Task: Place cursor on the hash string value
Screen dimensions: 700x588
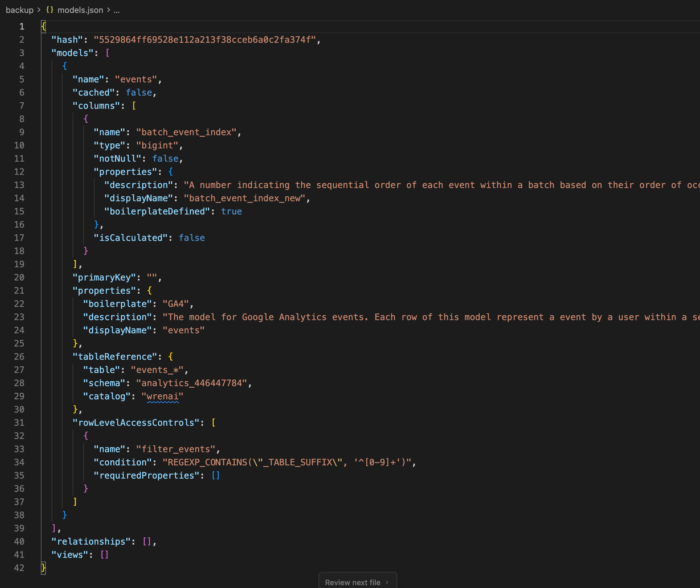Action: 205,40
